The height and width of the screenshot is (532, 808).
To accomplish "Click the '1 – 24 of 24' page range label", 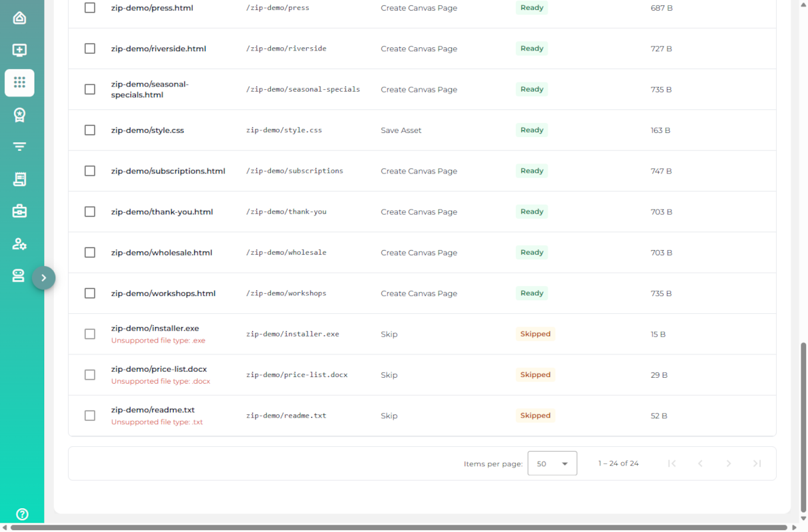I will pos(618,464).
